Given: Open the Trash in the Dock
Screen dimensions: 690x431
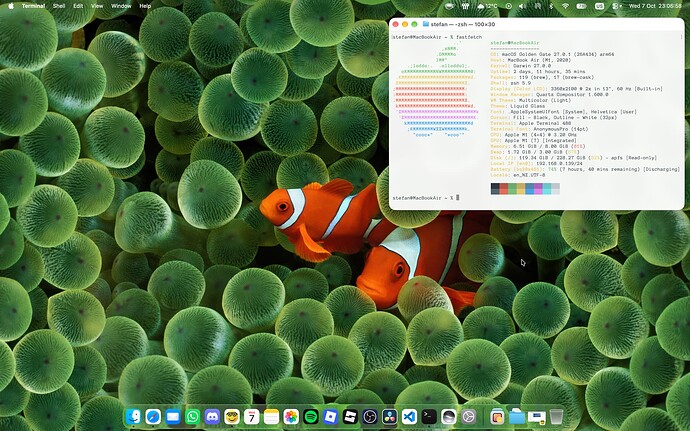Looking at the screenshot, I should [x=556, y=416].
